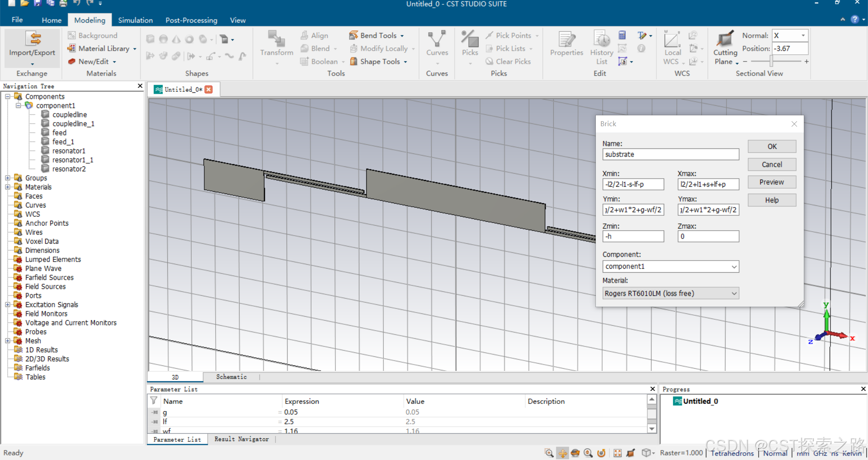The width and height of the screenshot is (868, 460).
Task: Close the Brick dialog
Action: (x=794, y=124)
